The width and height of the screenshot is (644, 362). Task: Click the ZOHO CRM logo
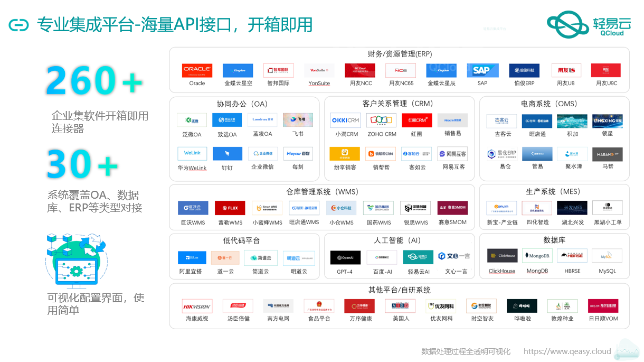click(381, 120)
